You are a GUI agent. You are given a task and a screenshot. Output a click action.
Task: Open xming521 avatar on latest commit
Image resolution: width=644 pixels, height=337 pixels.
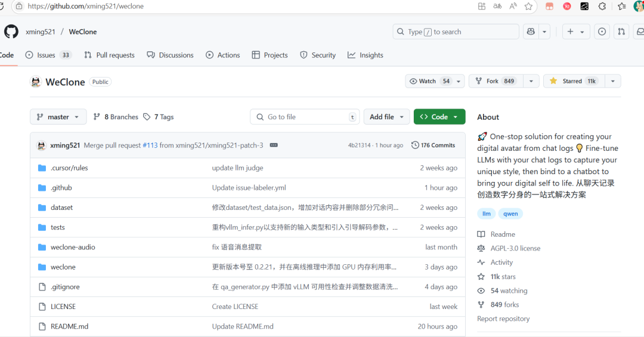pyautogui.click(x=41, y=146)
